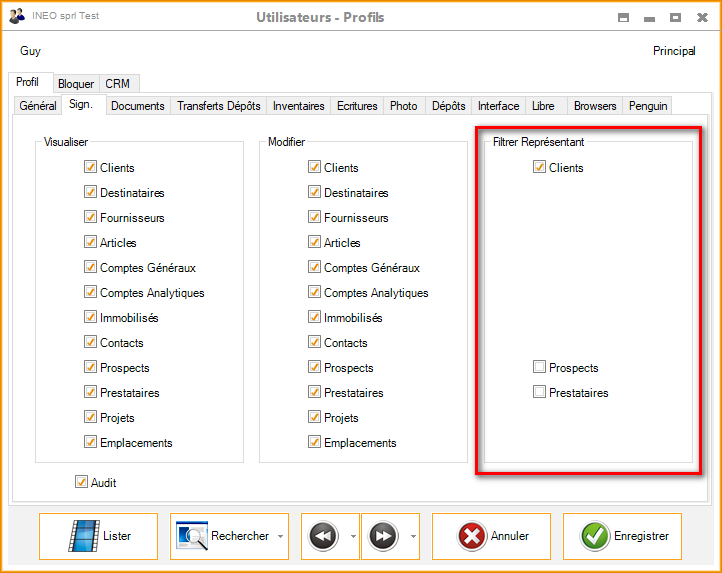
Task: Click the Rechercher magnifier button
Action: point(223,536)
